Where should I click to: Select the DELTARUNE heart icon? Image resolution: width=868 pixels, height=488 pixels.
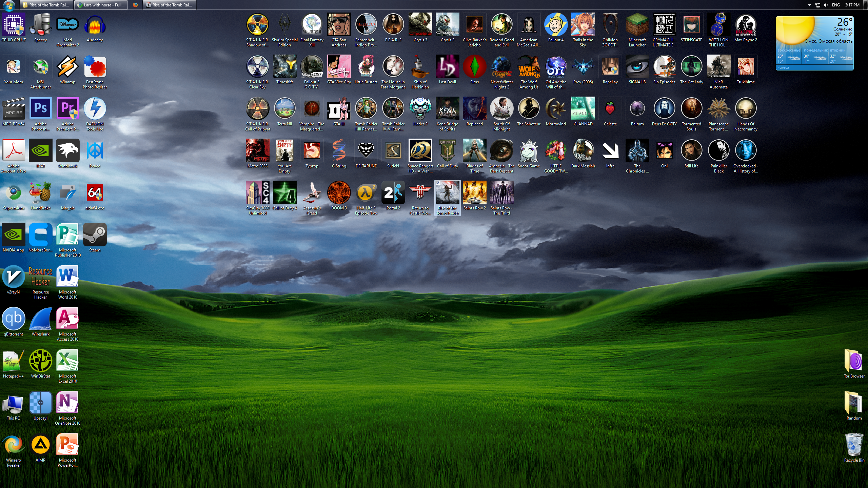pos(366,150)
